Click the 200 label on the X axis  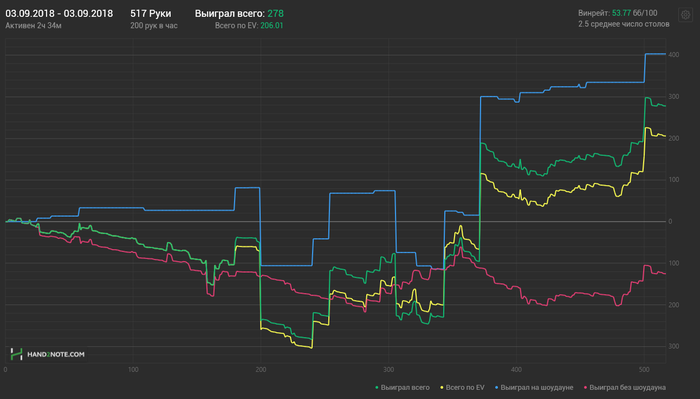tap(261, 370)
